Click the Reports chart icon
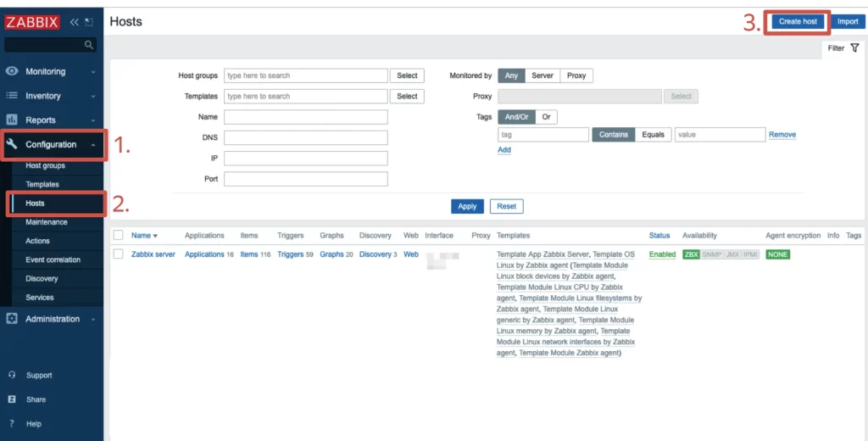Viewport: 868px width, 441px height. pos(12,120)
